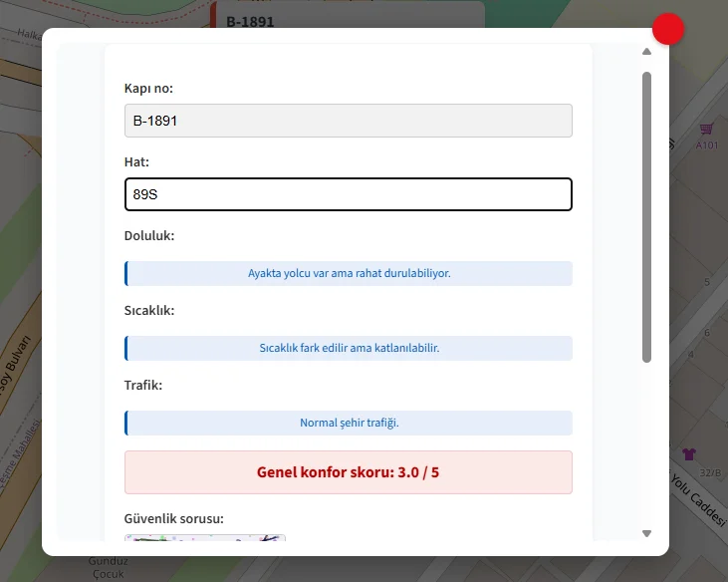Click the Güvenlik sorusu captcha image
Viewport: 728px width, 582px height.
[205, 538]
